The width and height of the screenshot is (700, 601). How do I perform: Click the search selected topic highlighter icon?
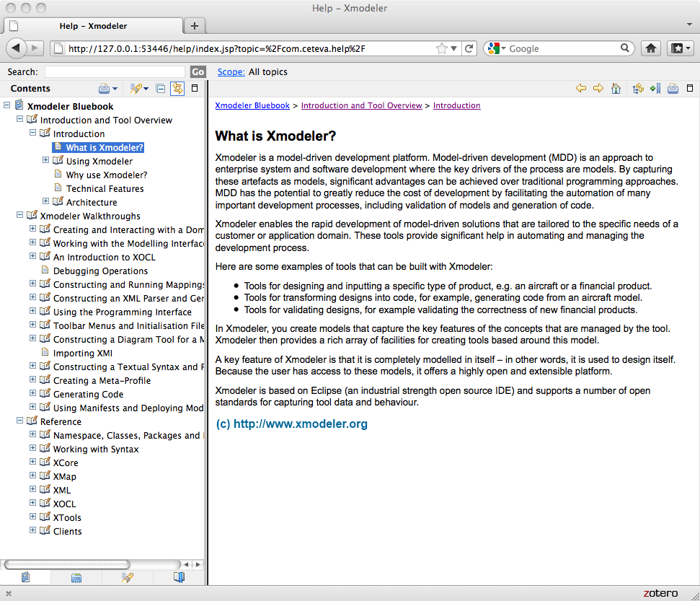click(136, 89)
